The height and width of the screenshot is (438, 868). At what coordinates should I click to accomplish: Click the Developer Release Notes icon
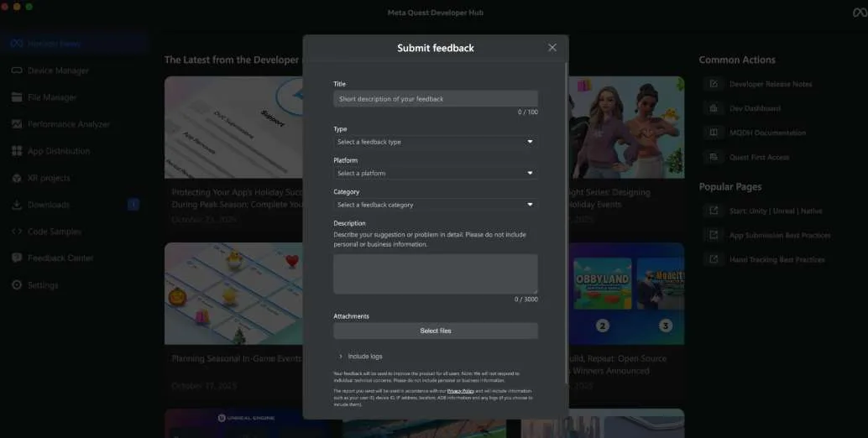pyautogui.click(x=714, y=84)
